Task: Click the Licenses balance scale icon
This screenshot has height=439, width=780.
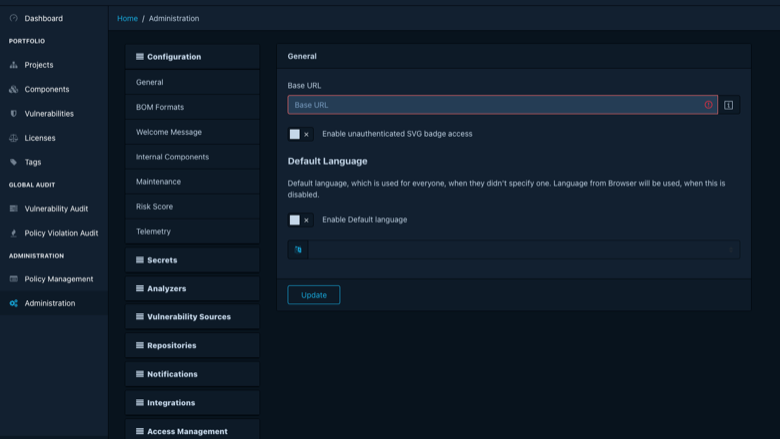Action: tap(13, 138)
